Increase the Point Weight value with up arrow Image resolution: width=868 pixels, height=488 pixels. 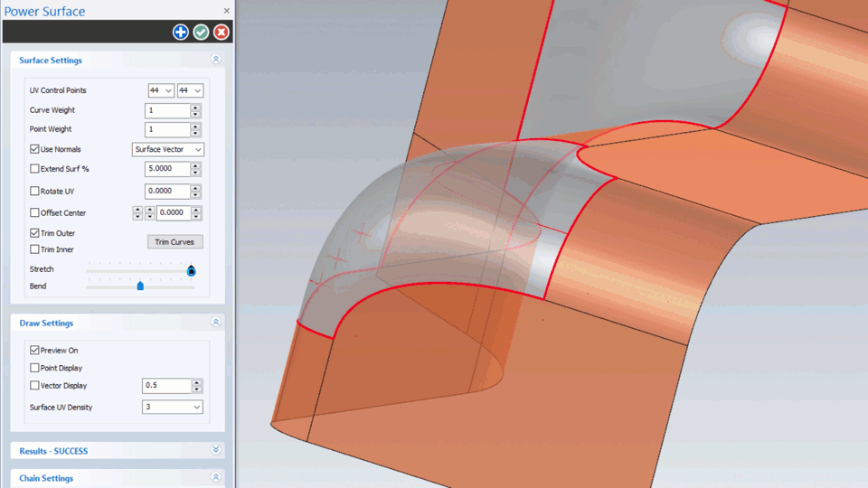195,127
